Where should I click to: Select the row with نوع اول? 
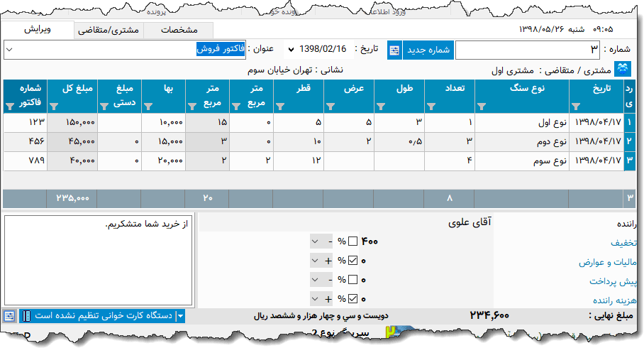(x=320, y=123)
